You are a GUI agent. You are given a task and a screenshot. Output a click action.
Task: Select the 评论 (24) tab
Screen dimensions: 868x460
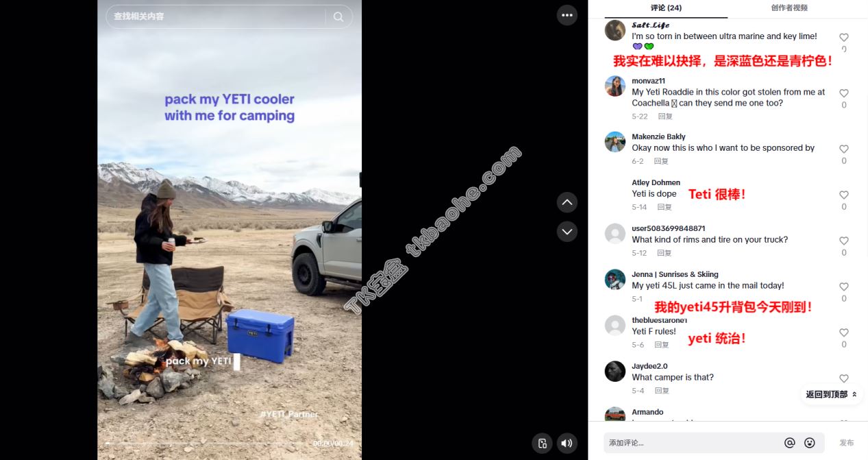666,8
